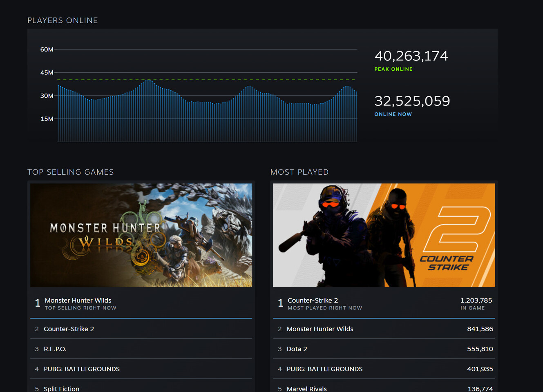Click the players online bar chart

point(207,96)
